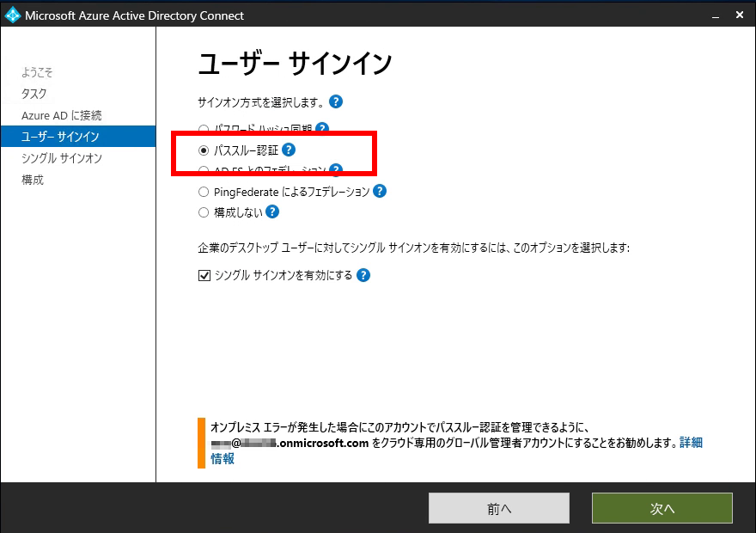Image resolution: width=756 pixels, height=533 pixels.
Task: Close the Azure AD Connect window
Action: pos(740,15)
